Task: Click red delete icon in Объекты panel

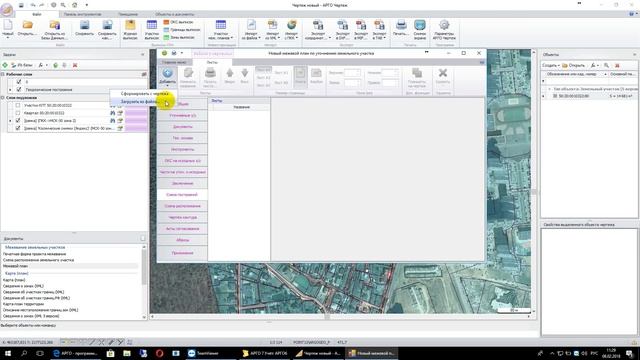Action: point(617,65)
